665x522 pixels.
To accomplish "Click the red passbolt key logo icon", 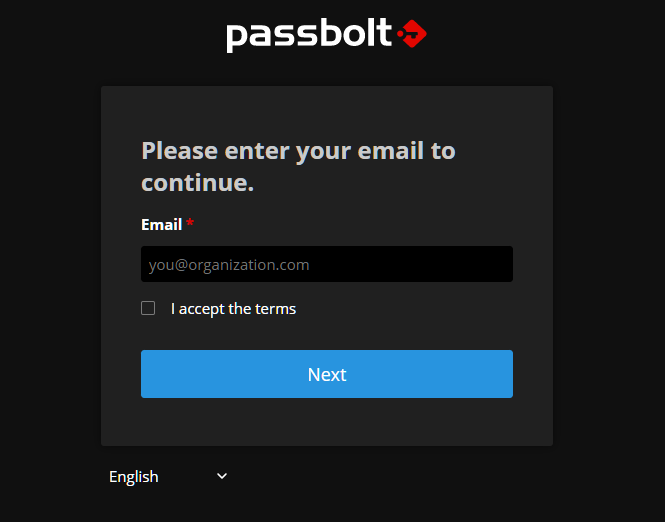I will pyautogui.click(x=412, y=33).
